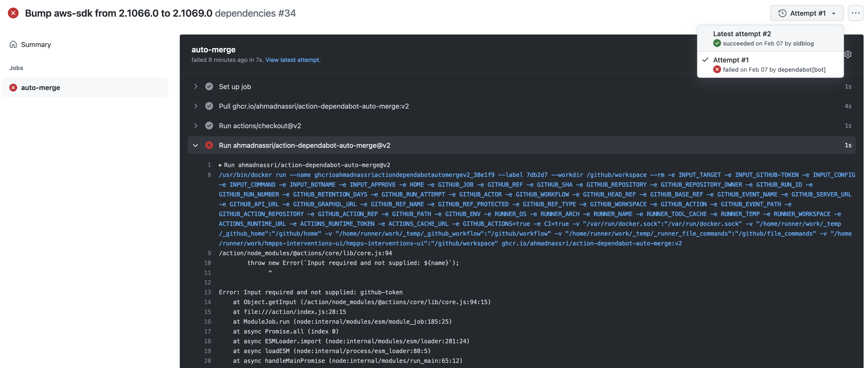
Task: Click the red failure icon next to auto-merge job
Action: coord(13,88)
